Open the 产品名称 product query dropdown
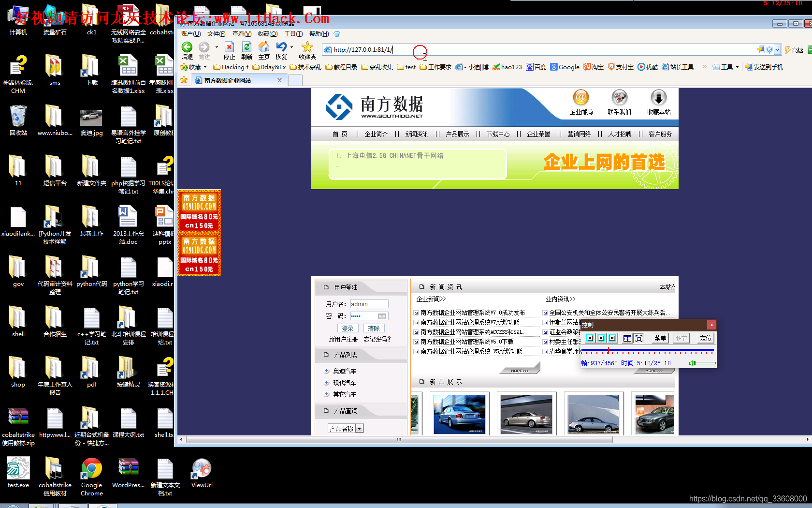This screenshot has height=508, width=812. (359, 428)
